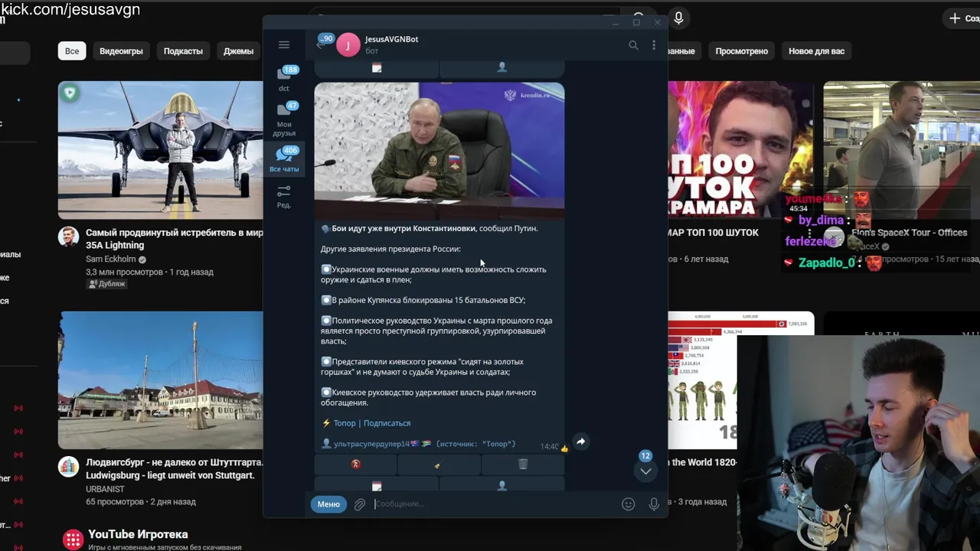Select the Все чаты folder
This screenshot has width=980, height=551.
[284, 160]
